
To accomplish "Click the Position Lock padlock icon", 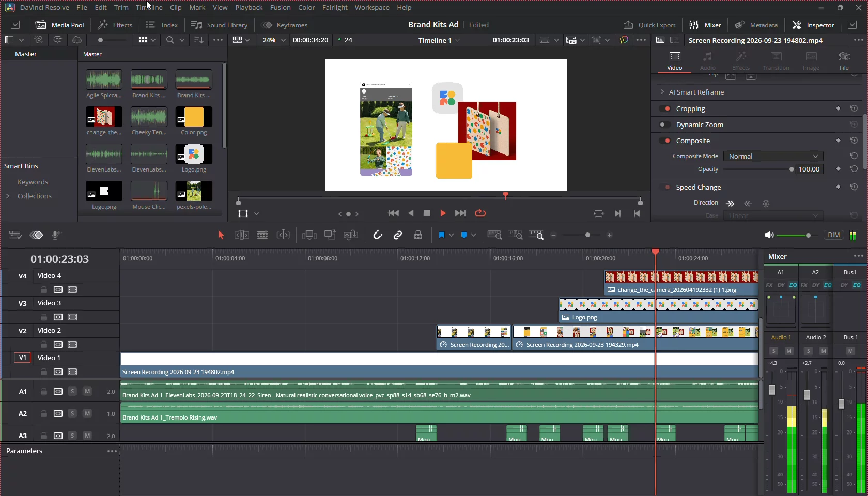I will pyautogui.click(x=418, y=235).
